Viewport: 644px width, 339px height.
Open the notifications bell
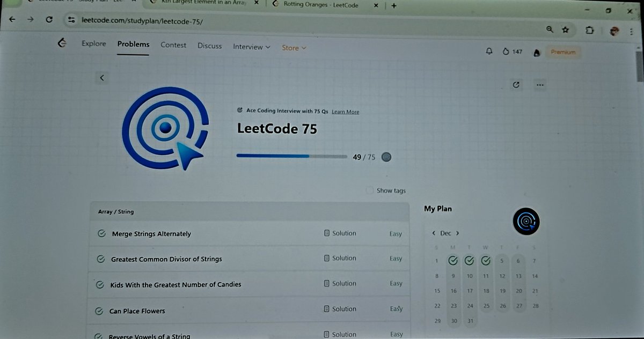pyautogui.click(x=489, y=51)
